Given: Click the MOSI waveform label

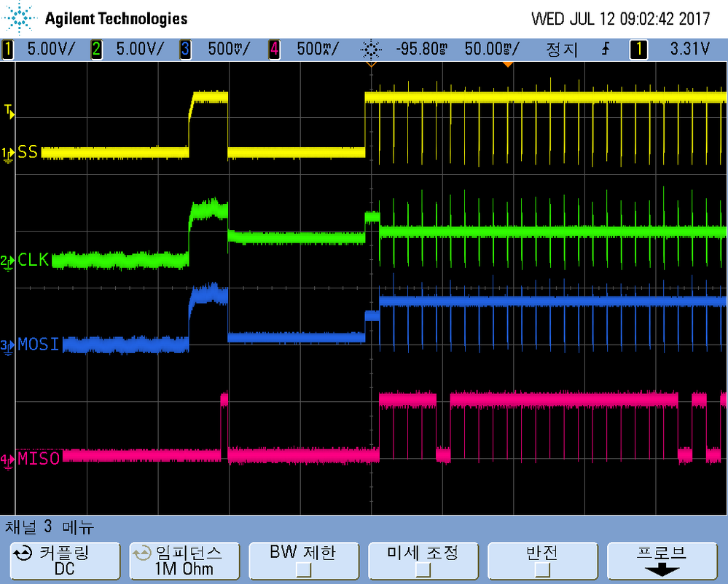Looking at the screenshot, I should (x=39, y=344).
